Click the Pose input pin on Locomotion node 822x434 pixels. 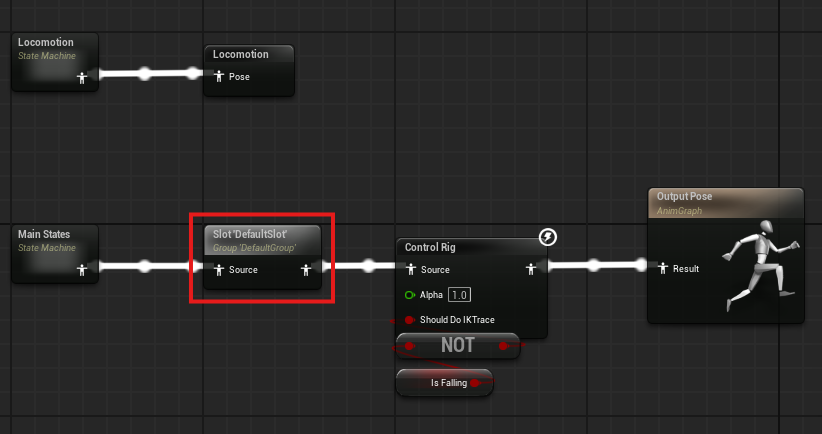tap(219, 77)
